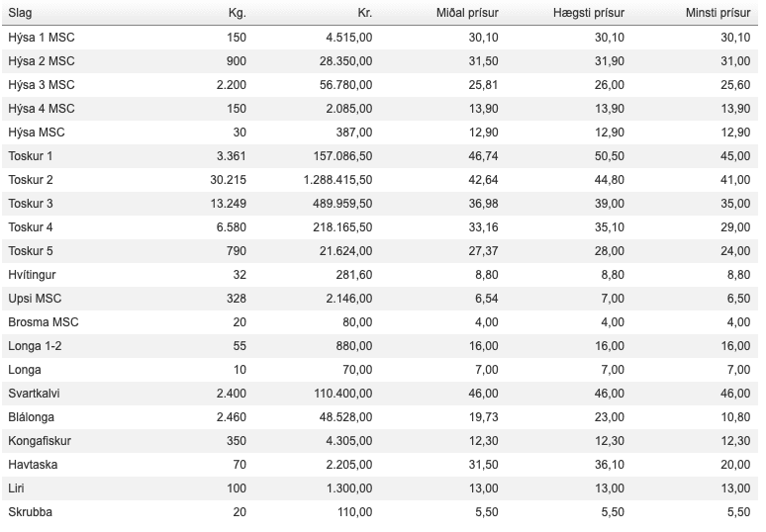Select the Toskur 1 row label
766x532 pixels.
point(31,156)
